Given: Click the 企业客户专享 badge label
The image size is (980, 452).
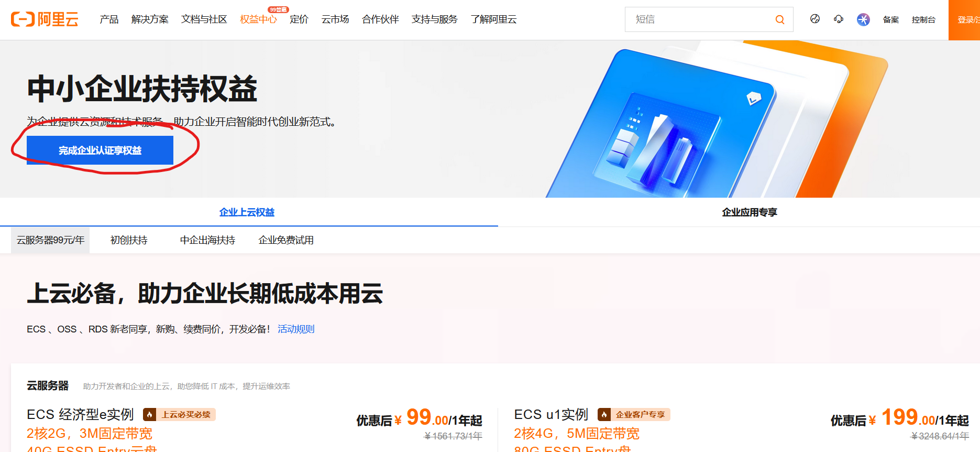Looking at the screenshot, I should coord(640,415).
